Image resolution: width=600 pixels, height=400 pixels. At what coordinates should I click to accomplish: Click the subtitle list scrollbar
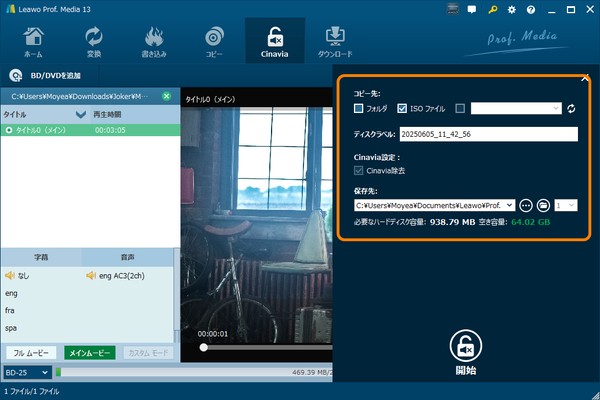coord(176,295)
